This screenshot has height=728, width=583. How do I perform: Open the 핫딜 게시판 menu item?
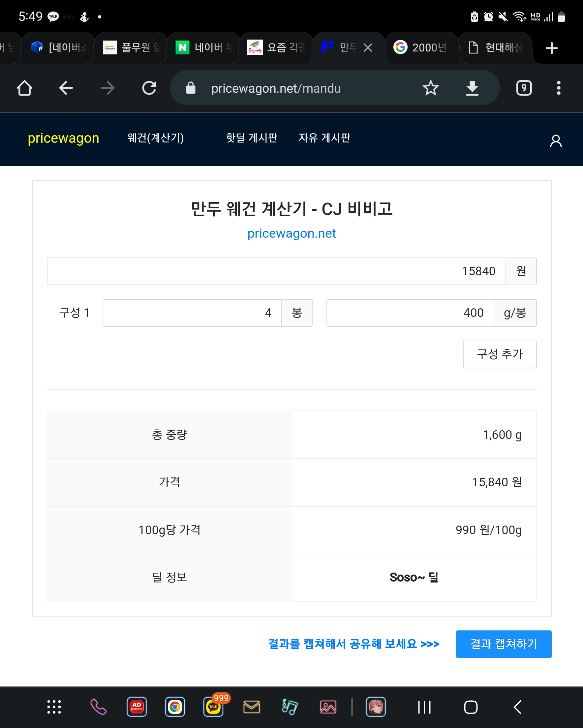point(251,138)
